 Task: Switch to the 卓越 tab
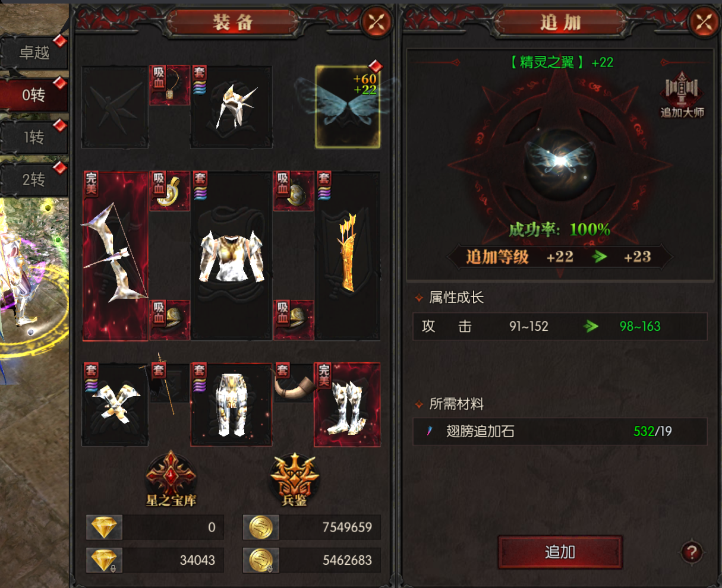34,52
